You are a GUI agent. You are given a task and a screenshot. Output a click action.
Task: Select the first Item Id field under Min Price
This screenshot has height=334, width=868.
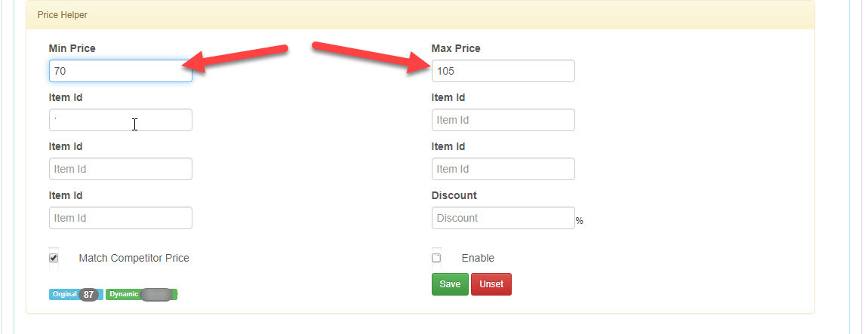point(121,120)
